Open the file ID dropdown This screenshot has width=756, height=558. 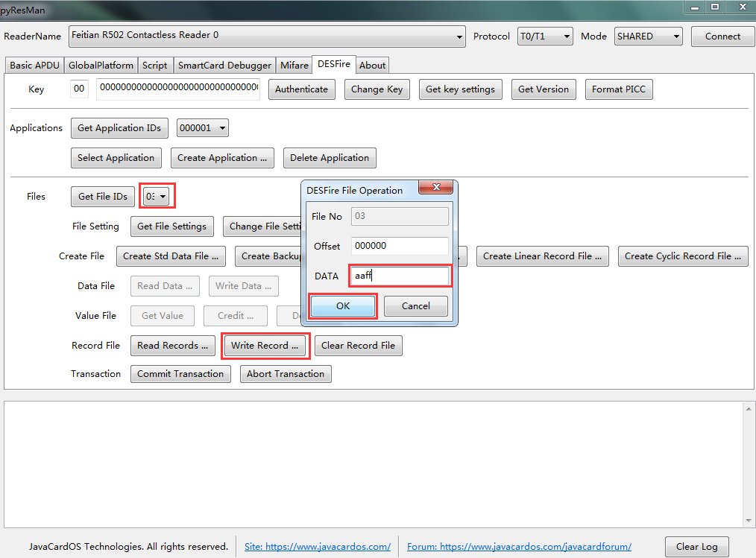pos(157,196)
